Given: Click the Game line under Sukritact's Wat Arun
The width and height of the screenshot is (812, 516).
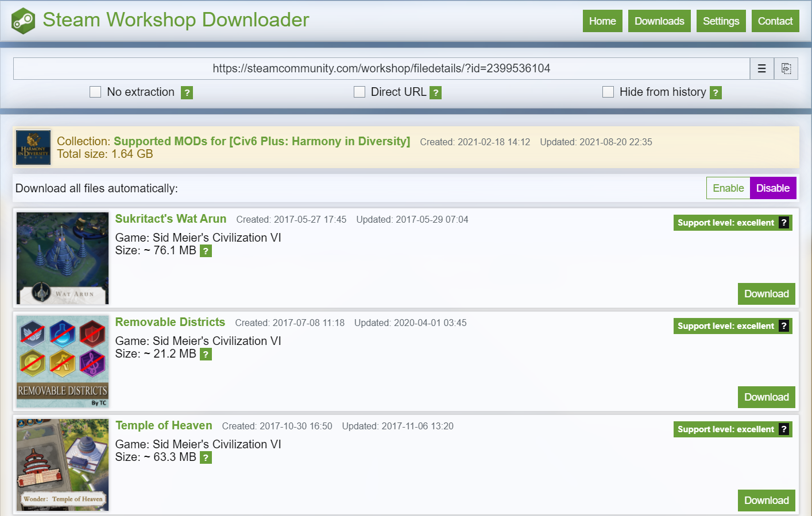Looking at the screenshot, I should 198,238.
